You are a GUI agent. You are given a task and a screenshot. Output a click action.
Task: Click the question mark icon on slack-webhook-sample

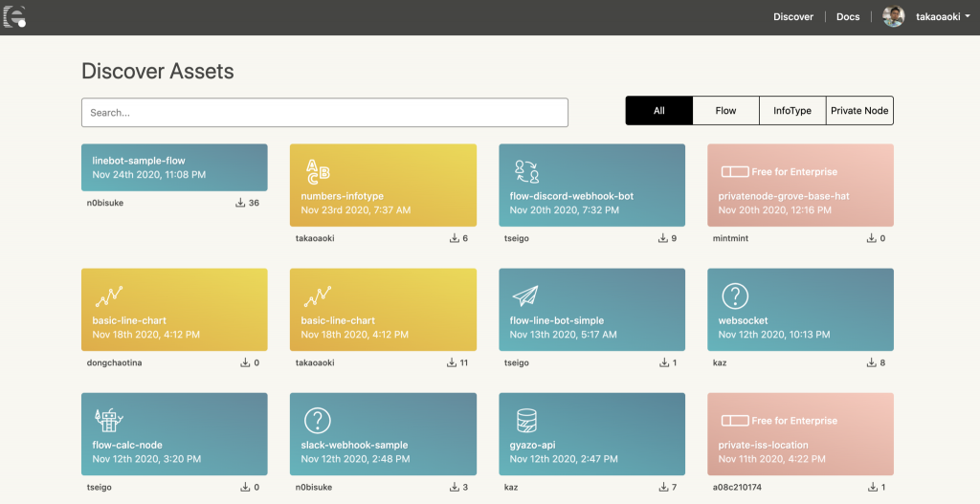[317, 420]
